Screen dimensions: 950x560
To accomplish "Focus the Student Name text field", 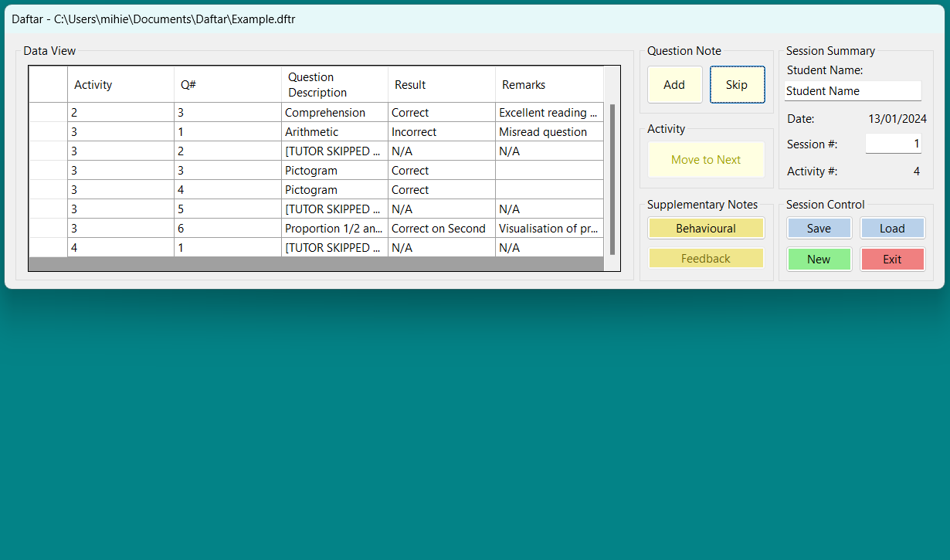I will (853, 91).
